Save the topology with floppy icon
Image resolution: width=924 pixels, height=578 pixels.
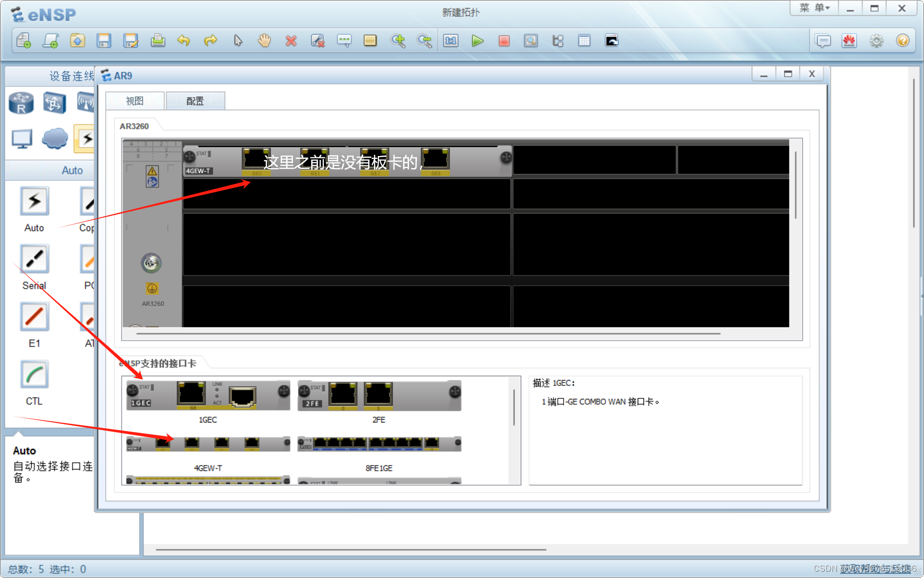[104, 41]
